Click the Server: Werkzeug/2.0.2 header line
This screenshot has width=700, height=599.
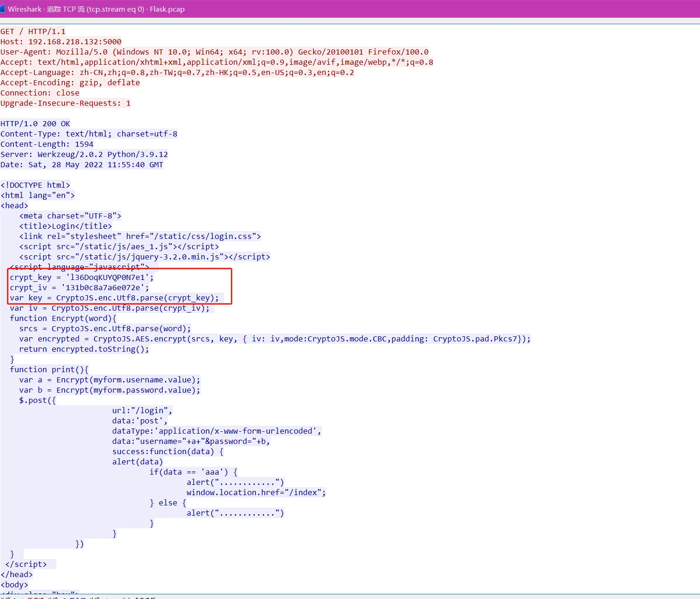click(x=84, y=154)
